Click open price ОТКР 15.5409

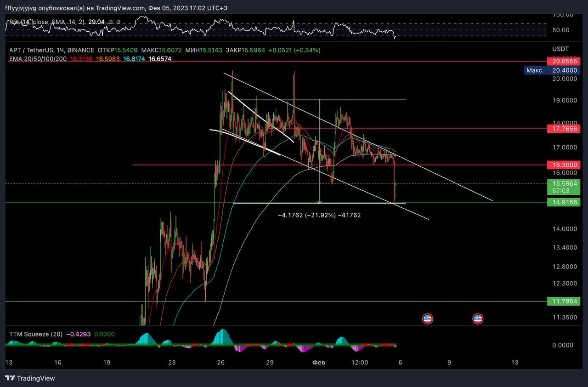tap(117, 50)
